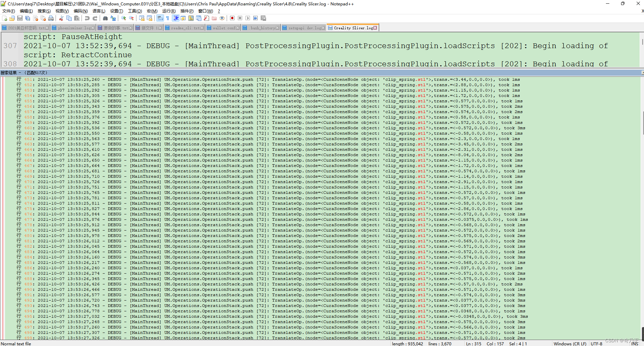This screenshot has height=346, width=644.
Task: Select search result line 480
Action: click(271, 236)
